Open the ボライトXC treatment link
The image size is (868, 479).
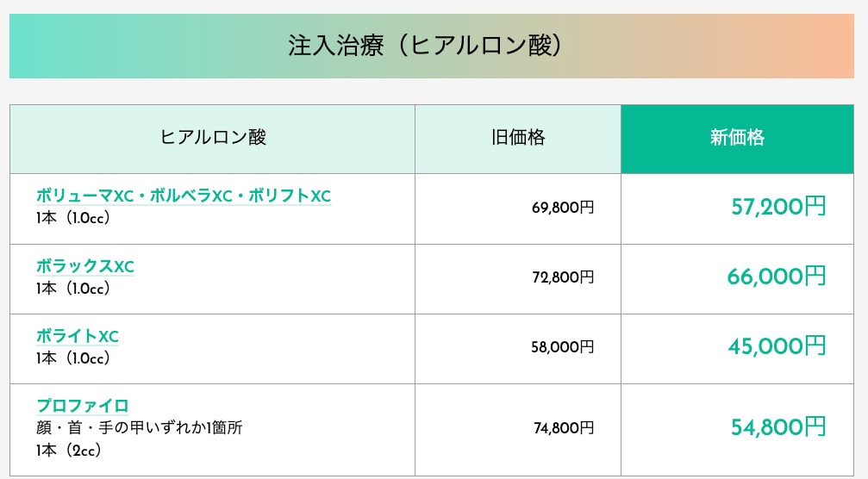(78, 336)
